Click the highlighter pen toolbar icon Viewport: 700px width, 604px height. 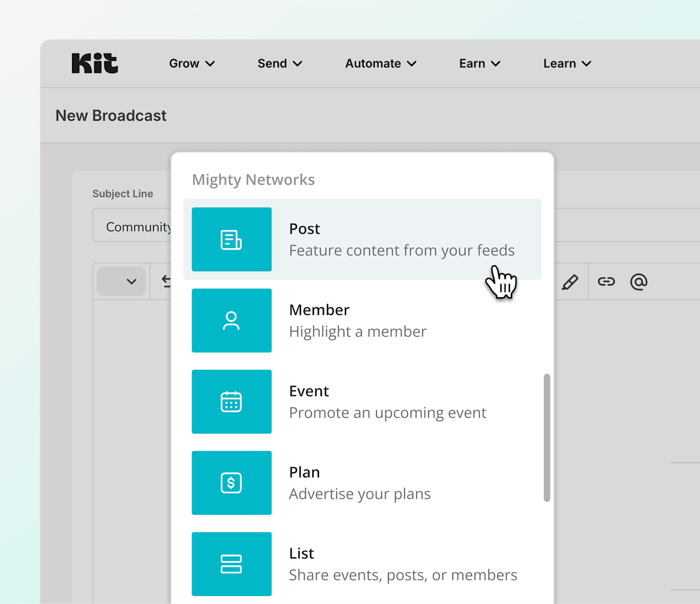pos(570,282)
